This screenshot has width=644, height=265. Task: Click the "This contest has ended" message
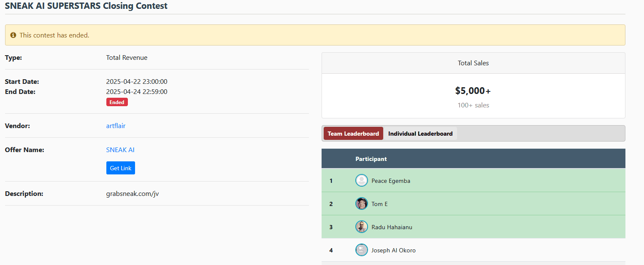click(x=54, y=35)
